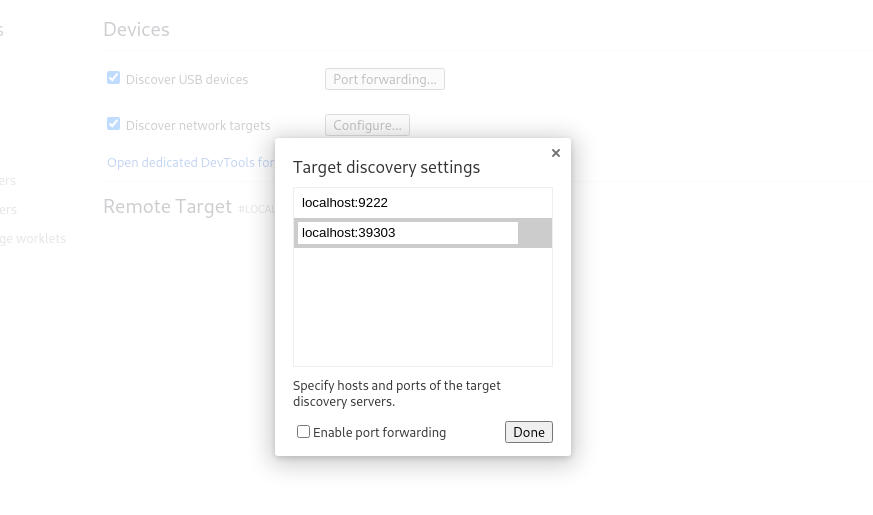873x515 pixels.
Task: Close the Target discovery settings dialog
Action: click(556, 153)
